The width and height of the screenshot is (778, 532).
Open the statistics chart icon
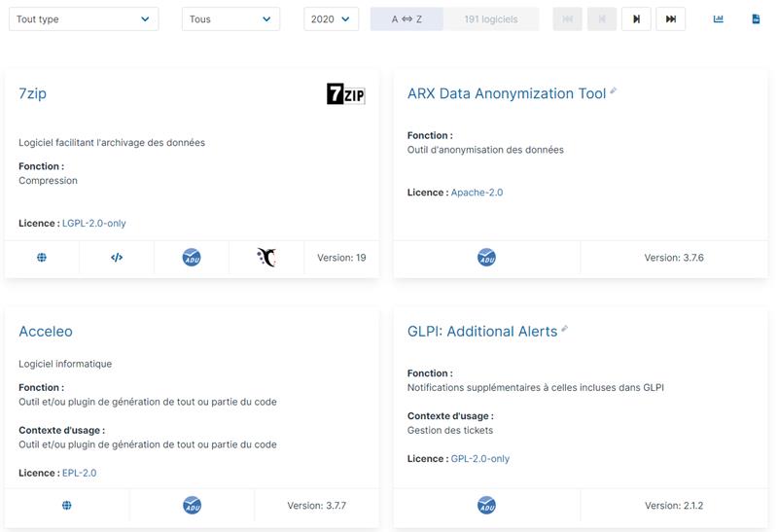[718, 18]
